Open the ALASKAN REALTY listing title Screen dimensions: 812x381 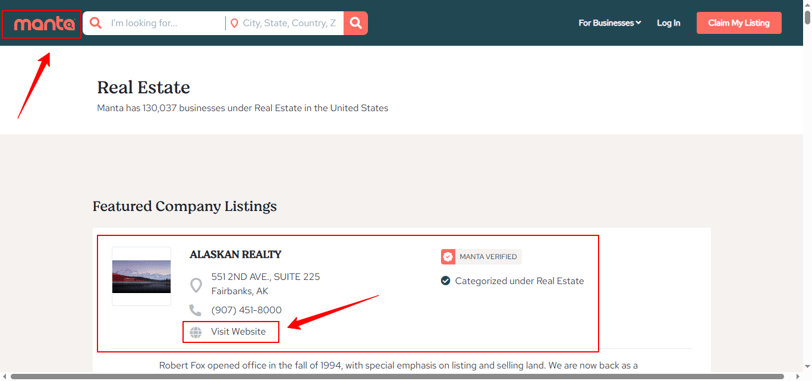236,255
